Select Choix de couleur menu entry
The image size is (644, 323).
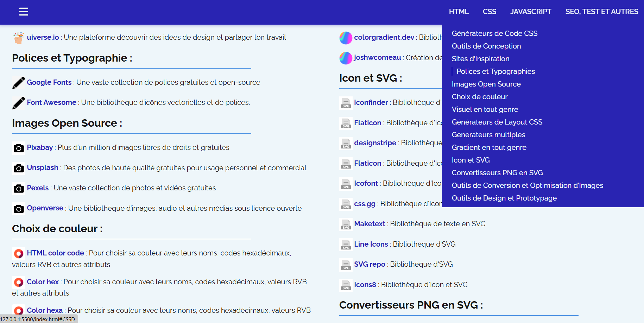480,97
